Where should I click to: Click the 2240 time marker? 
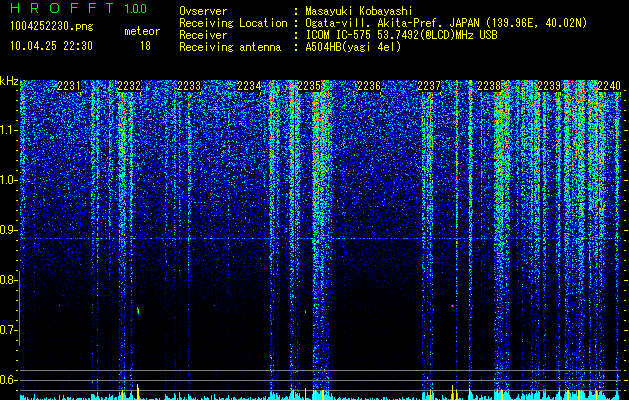[609, 85]
